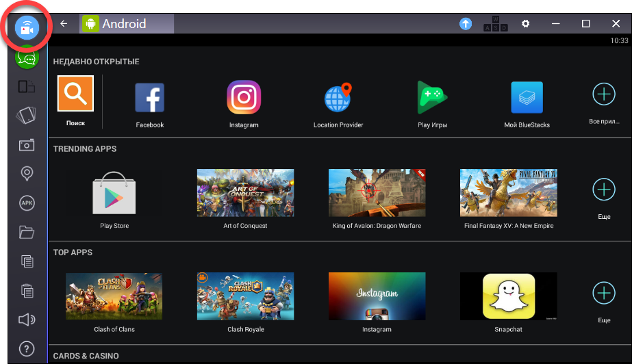This screenshot has width=632, height=364.
Task: Open Clash of Clans thumbnail
Action: (x=114, y=296)
